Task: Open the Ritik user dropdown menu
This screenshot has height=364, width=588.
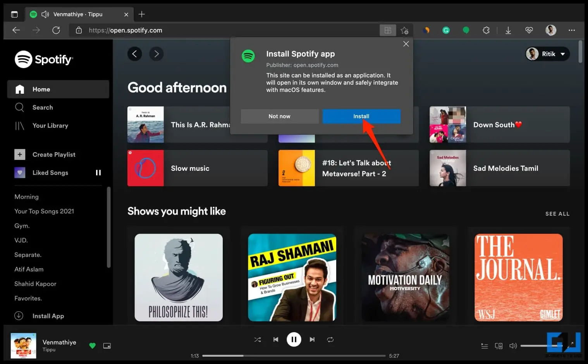Action: pos(547,54)
